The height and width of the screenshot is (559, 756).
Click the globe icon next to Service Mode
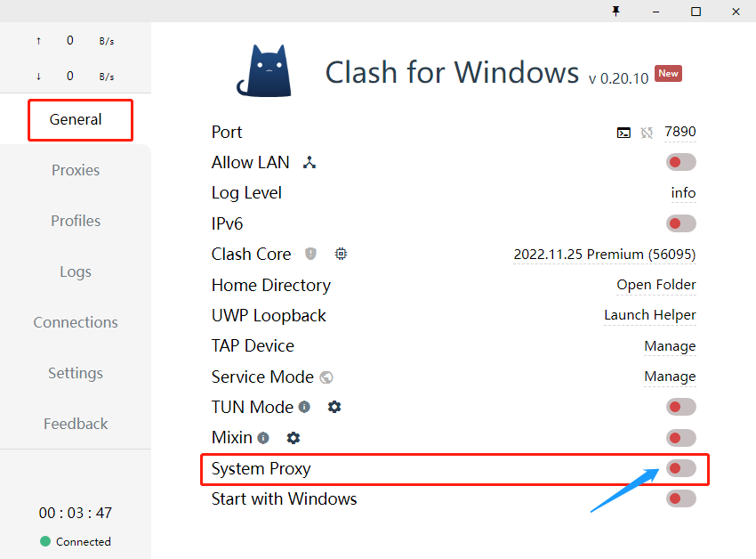(x=326, y=377)
